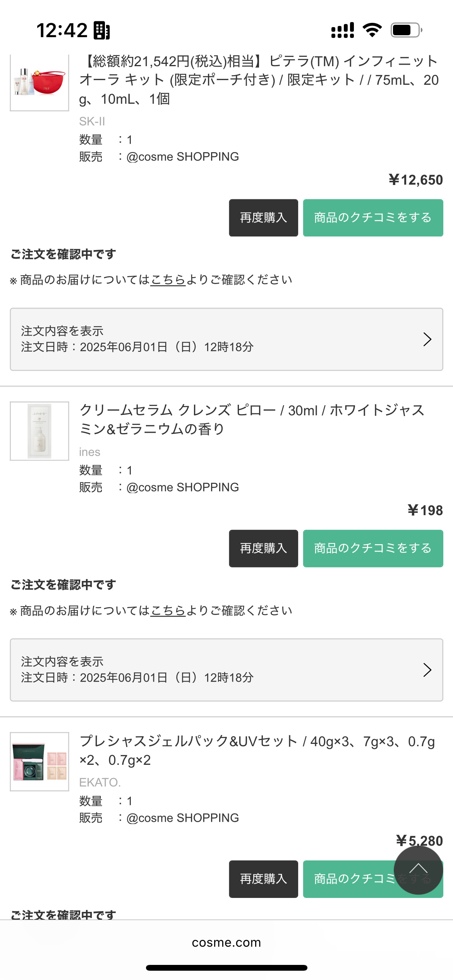
Task: Tap the cellular signal bars icon
Action: click(x=342, y=30)
